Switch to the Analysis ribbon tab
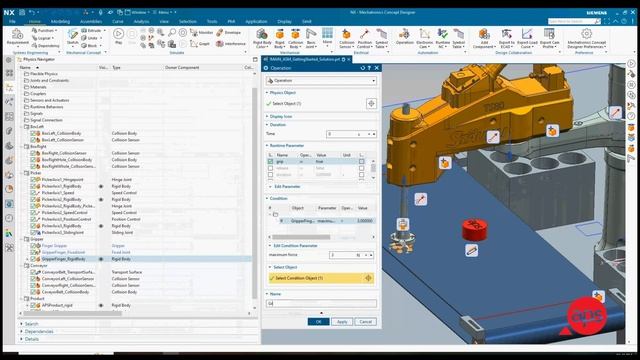Viewport: 640px width, 360px height. [x=141, y=21]
